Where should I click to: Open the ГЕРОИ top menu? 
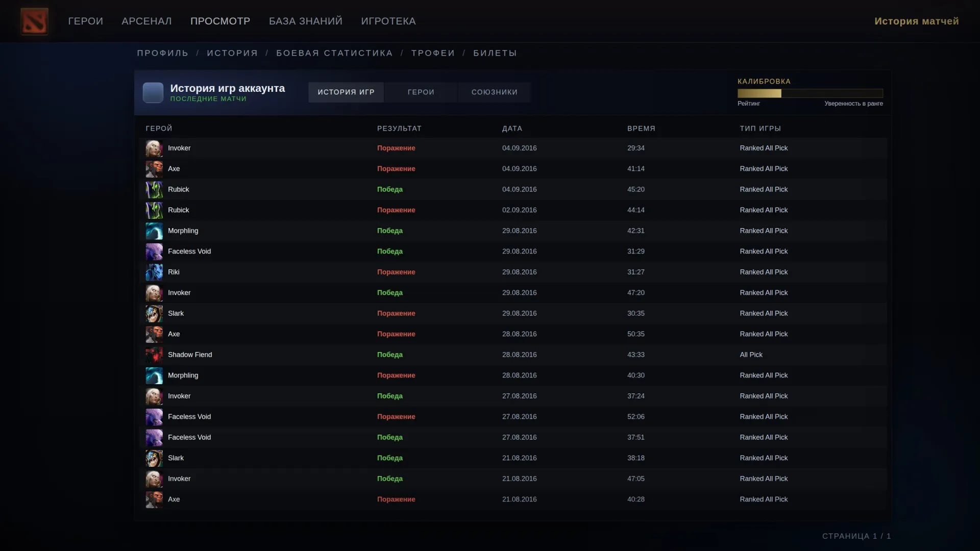[86, 21]
